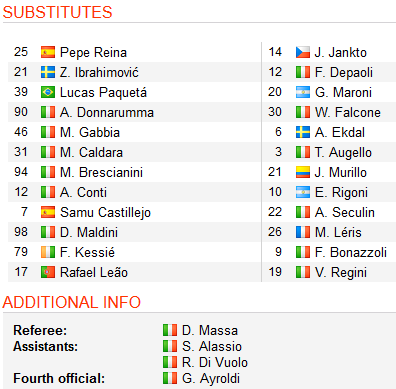Click the Brazil flag beside Lucas Paquetá

(x=48, y=92)
